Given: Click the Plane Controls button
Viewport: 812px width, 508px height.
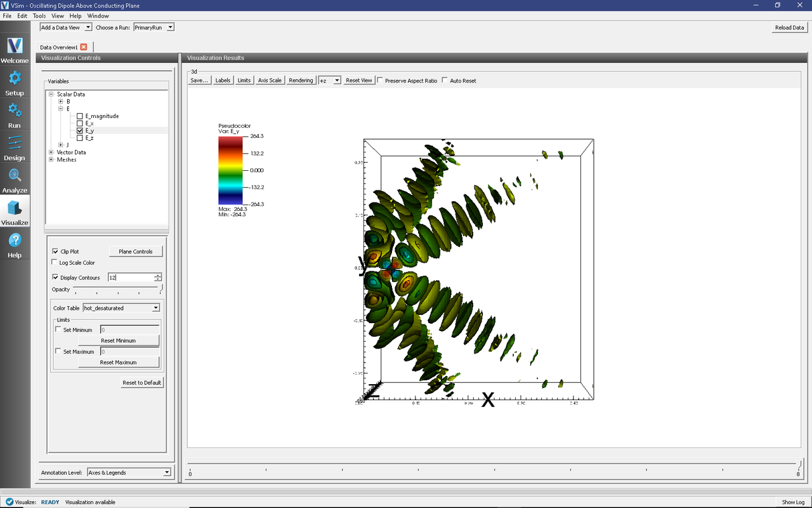Looking at the screenshot, I should coord(136,251).
